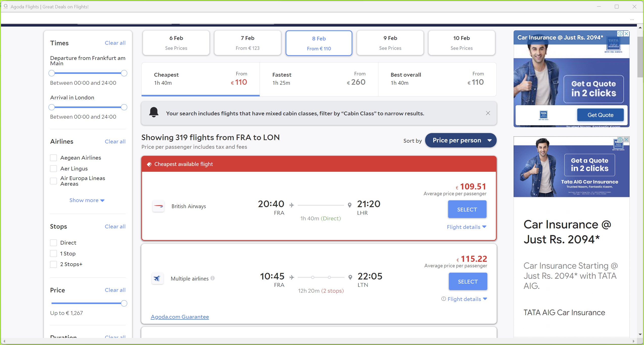Click info icon beside Multiple airlines
644x345 pixels.
[213, 278]
